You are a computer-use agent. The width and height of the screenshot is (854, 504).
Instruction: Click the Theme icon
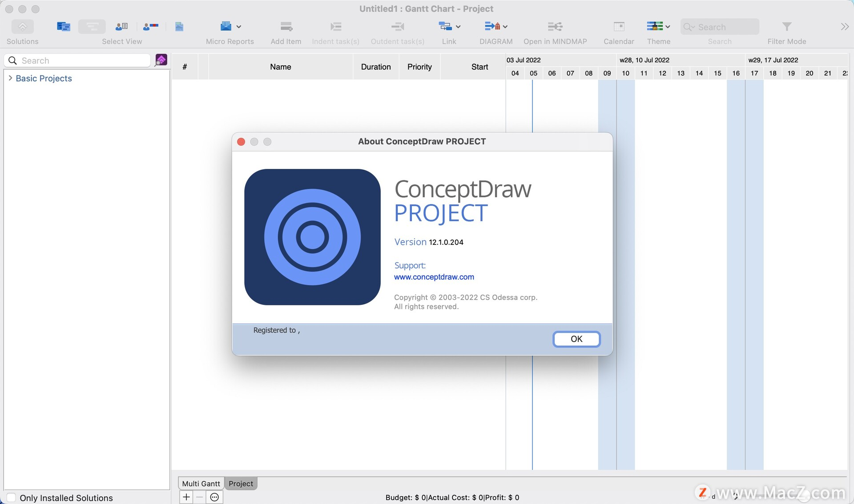[655, 26]
